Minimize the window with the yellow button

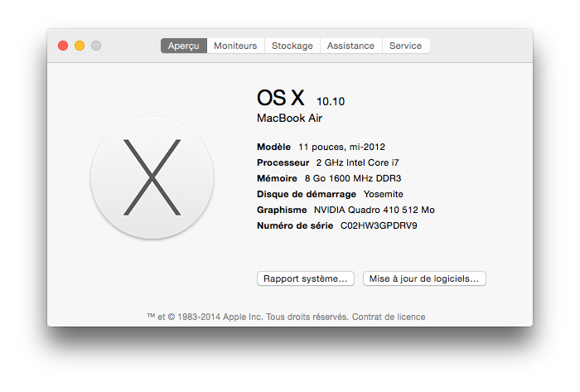80,46
